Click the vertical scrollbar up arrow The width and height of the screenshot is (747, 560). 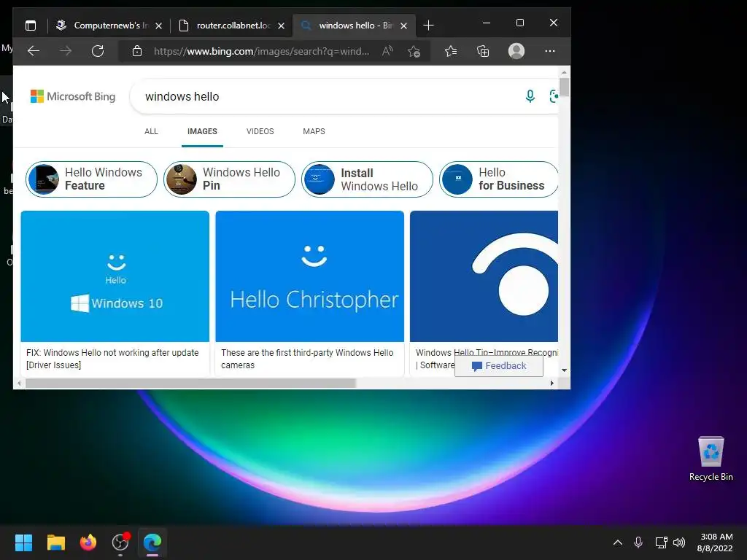tap(564, 72)
